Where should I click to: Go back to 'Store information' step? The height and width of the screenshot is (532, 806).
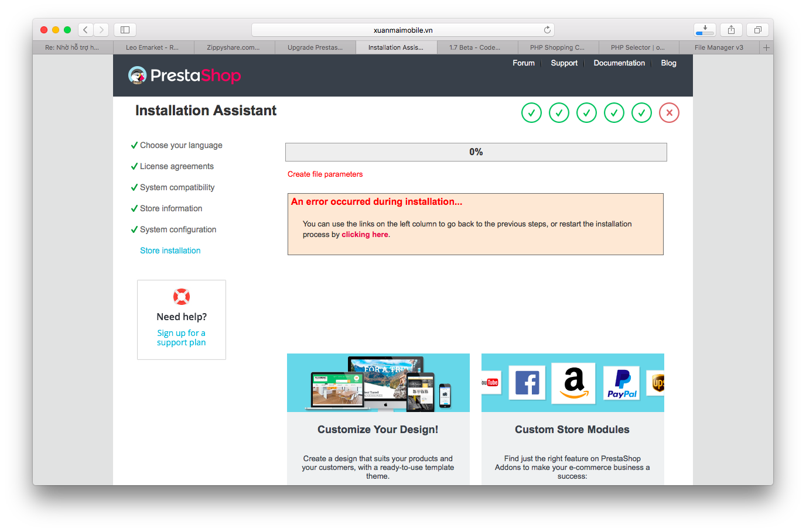pos(171,208)
